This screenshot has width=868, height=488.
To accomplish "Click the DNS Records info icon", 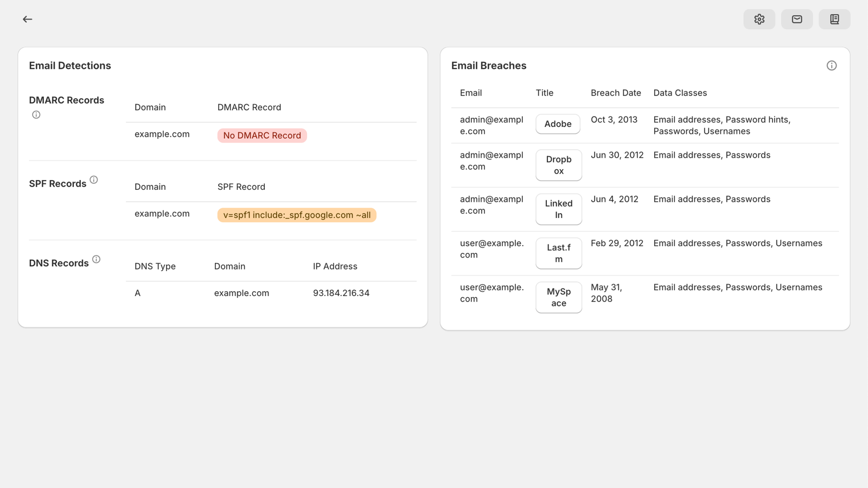I will [x=96, y=260].
